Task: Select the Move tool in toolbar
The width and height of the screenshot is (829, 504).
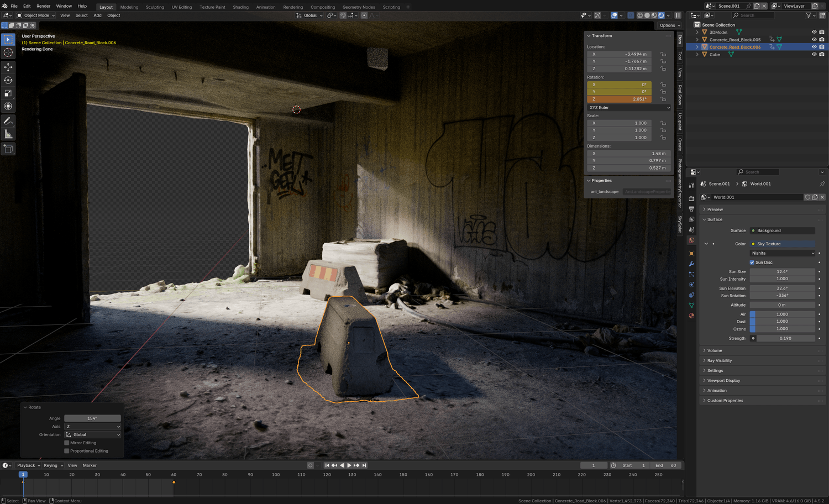Action: tap(8, 67)
